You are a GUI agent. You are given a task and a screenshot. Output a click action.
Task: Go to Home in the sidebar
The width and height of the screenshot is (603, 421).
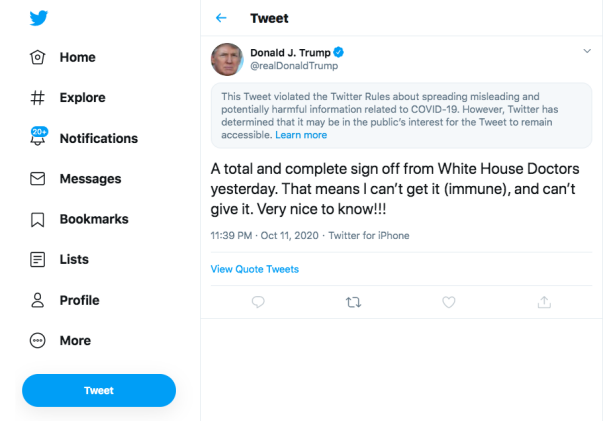point(77,57)
